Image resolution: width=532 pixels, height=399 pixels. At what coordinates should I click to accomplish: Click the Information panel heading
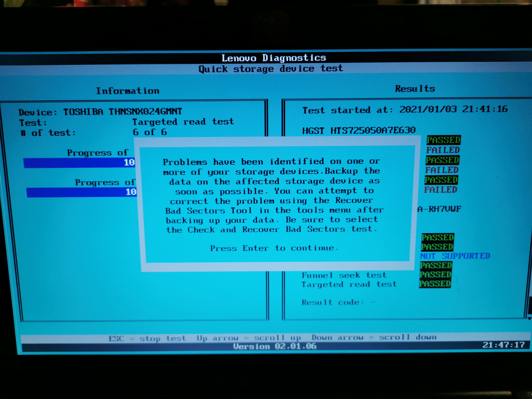click(127, 91)
